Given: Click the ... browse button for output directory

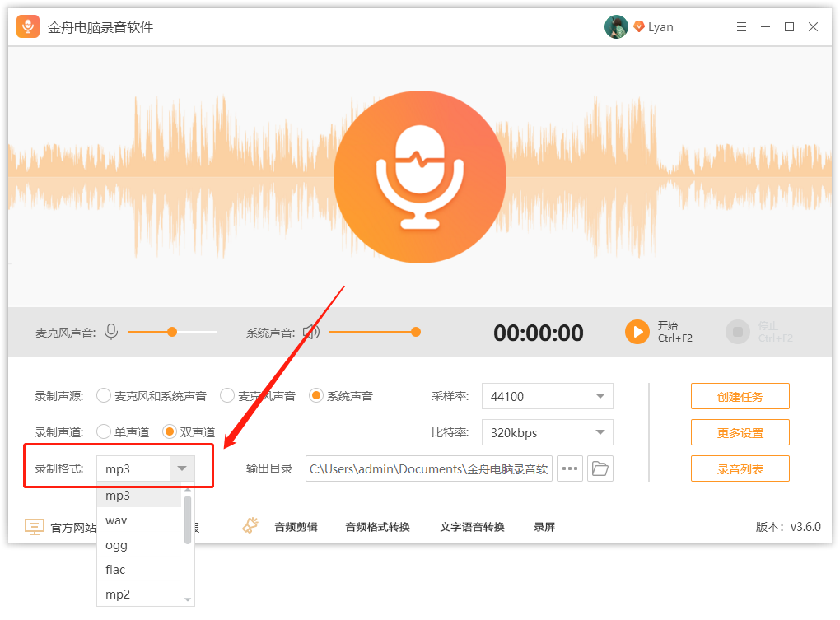Looking at the screenshot, I should pyautogui.click(x=569, y=468).
